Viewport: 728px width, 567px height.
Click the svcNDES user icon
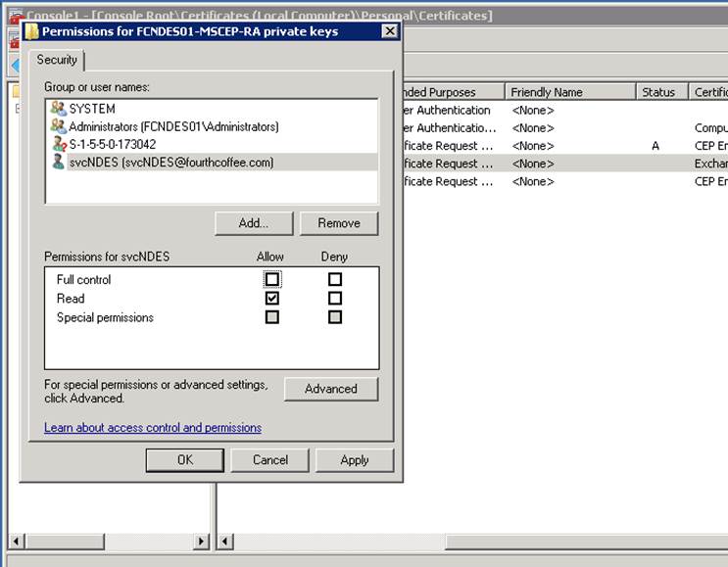(58, 162)
